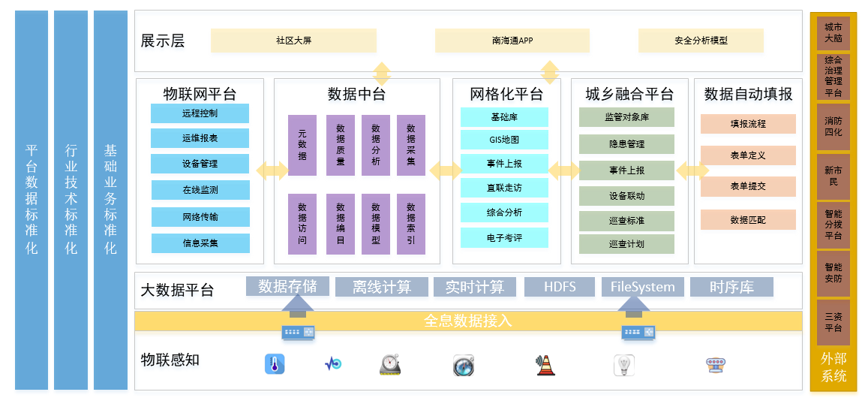868x401 pixels.
Task: Select the HDFS block in 大数据平台
Action: tap(557, 287)
